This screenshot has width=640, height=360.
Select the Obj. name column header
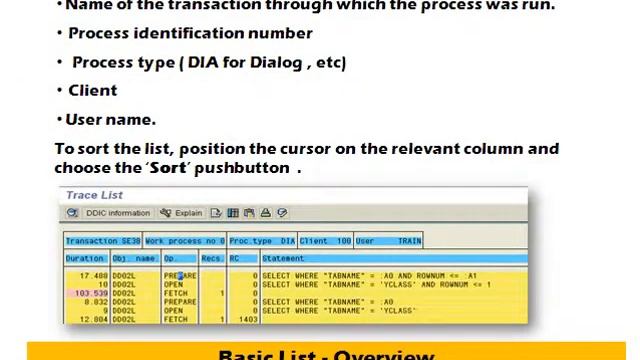136,258
